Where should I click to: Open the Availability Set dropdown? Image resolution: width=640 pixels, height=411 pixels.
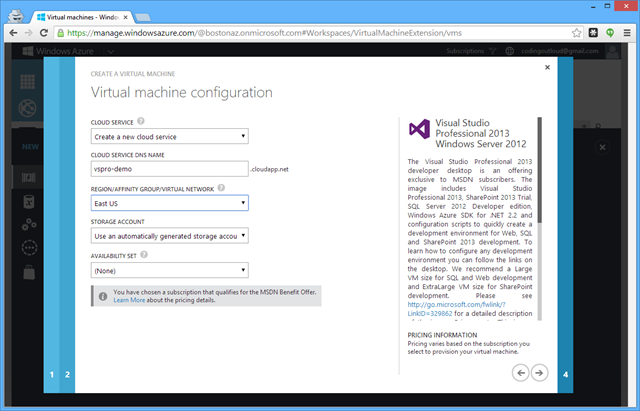pos(169,270)
